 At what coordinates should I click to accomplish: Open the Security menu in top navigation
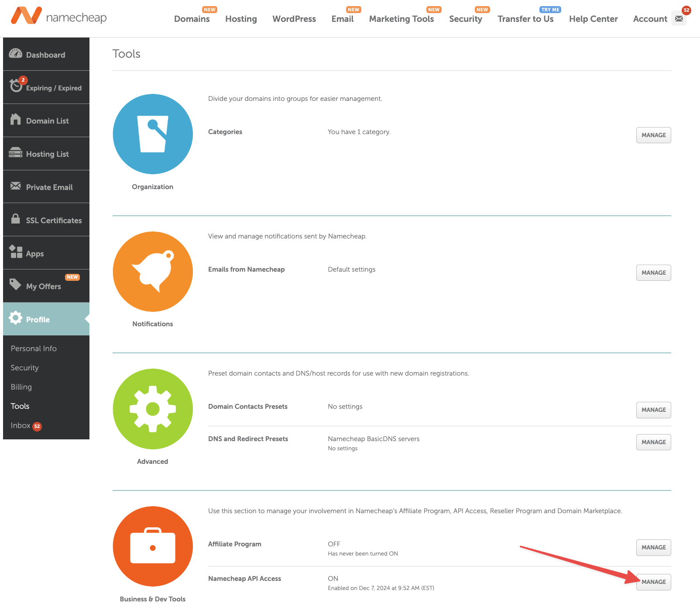pos(466,19)
